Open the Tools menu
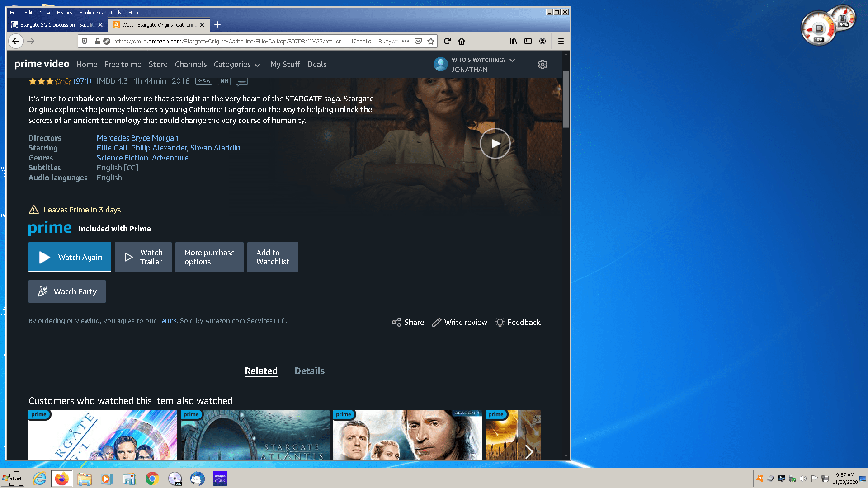Image resolution: width=868 pixels, height=488 pixels. pos(116,13)
